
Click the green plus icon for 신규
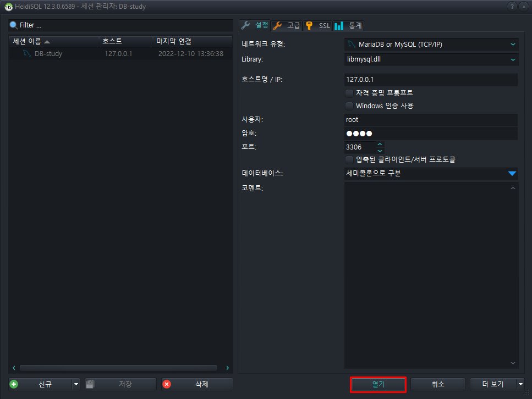click(x=14, y=384)
